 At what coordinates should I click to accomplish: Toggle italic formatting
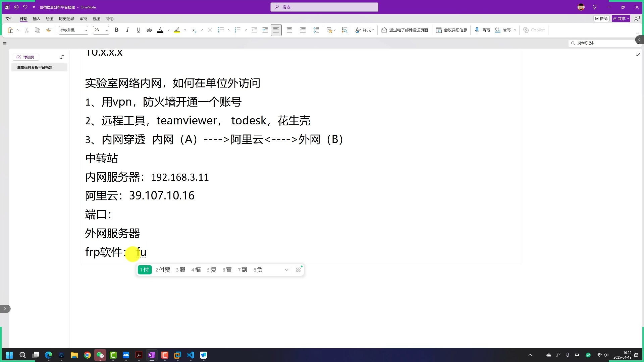click(x=127, y=30)
